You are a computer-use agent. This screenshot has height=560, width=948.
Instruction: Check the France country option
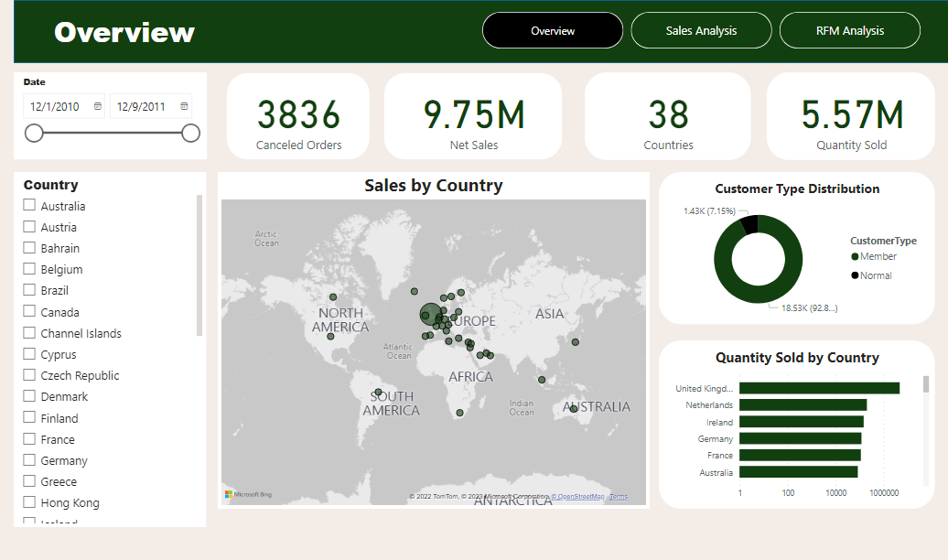coord(29,439)
